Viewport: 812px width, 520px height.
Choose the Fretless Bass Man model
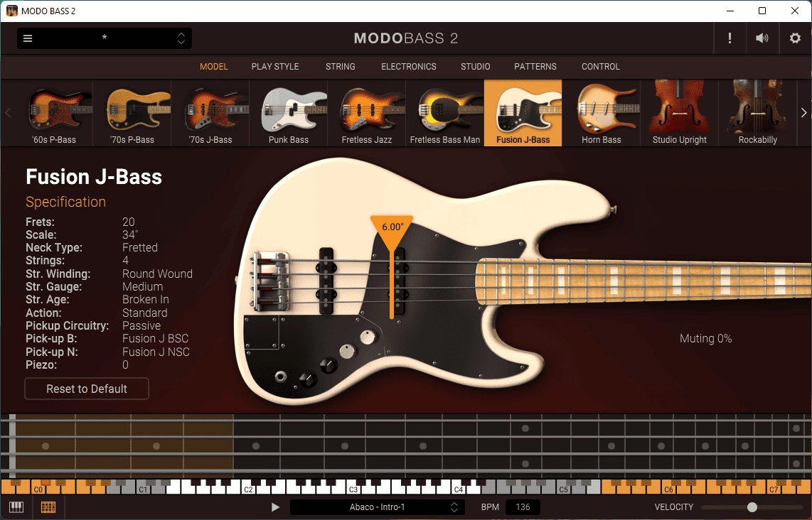(x=445, y=113)
